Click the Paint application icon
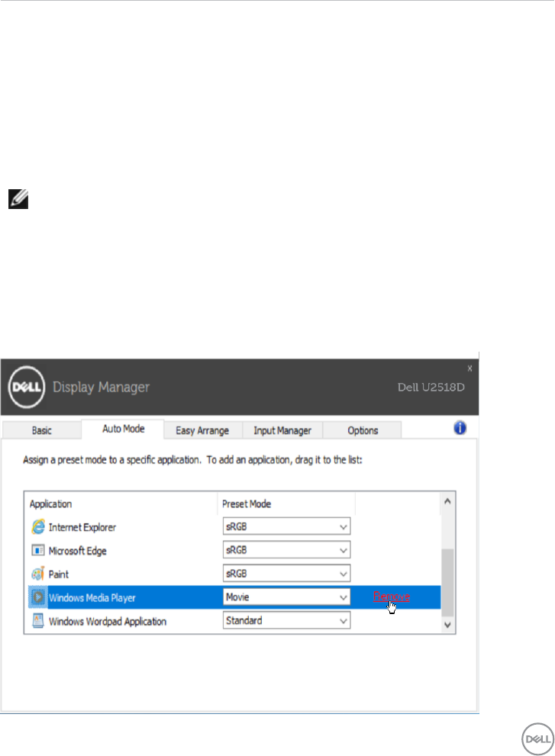555x756 pixels. [38, 574]
